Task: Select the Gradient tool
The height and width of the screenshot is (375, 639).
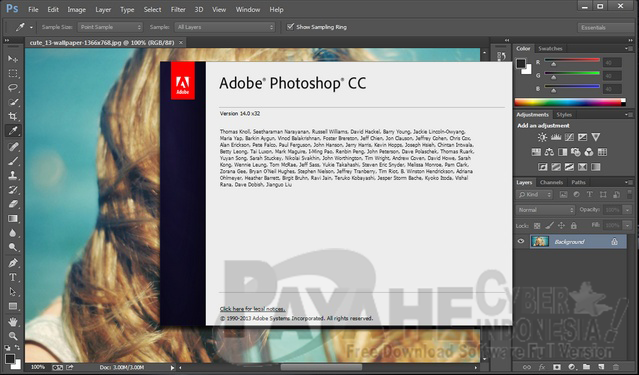Action: tap(13, 218)
